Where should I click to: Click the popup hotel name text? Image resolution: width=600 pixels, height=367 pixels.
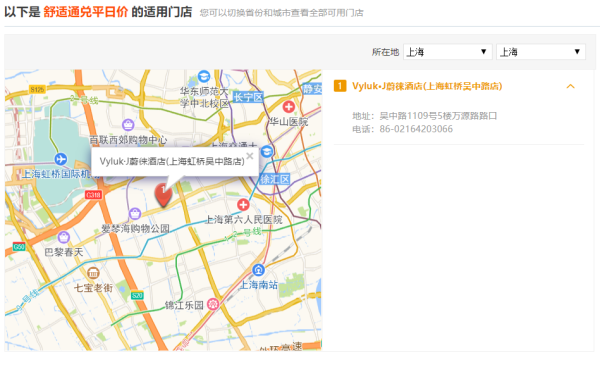click(172, 161)
